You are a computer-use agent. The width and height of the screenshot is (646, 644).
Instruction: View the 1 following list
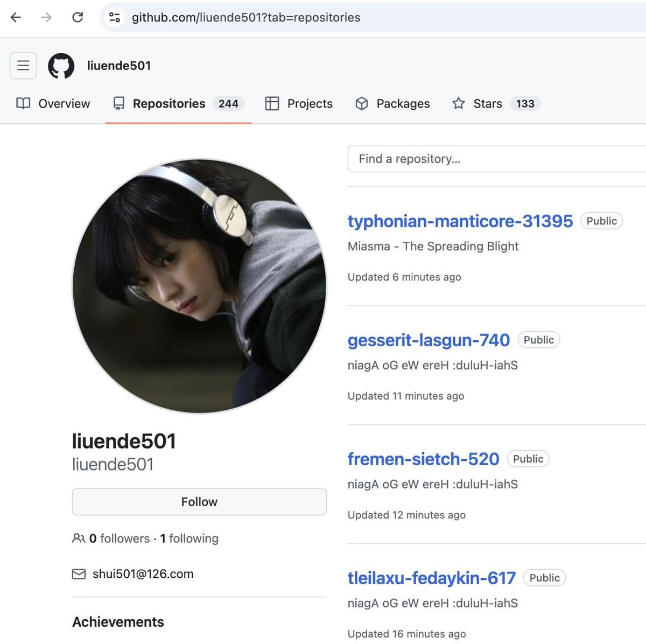click(189, 538)
